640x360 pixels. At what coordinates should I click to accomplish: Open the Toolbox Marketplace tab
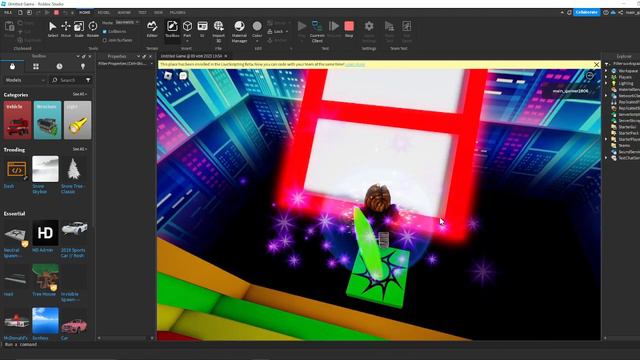coord(12,67)
